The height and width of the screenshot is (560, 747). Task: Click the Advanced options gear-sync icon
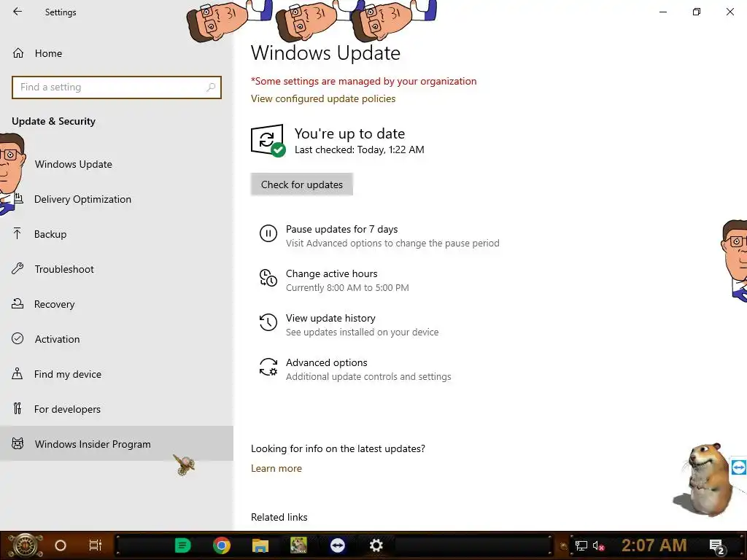(x=268, y=367)
